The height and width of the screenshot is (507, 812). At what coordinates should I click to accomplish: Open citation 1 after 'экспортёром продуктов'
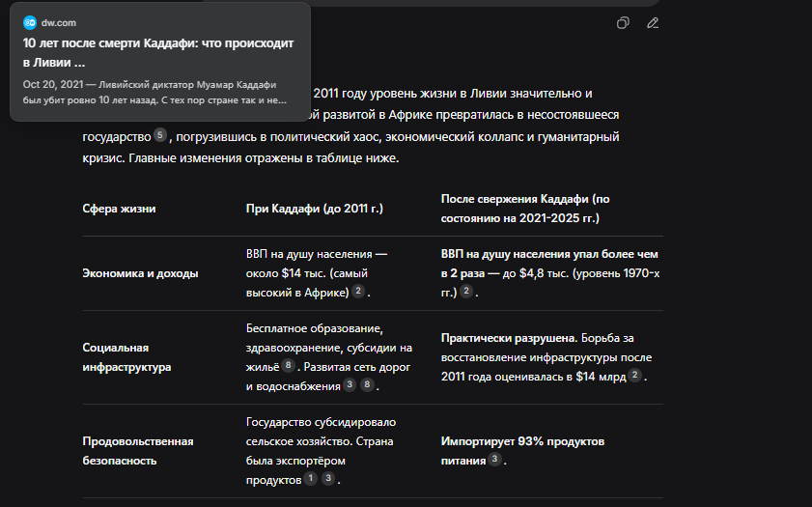tap(311, 479)
